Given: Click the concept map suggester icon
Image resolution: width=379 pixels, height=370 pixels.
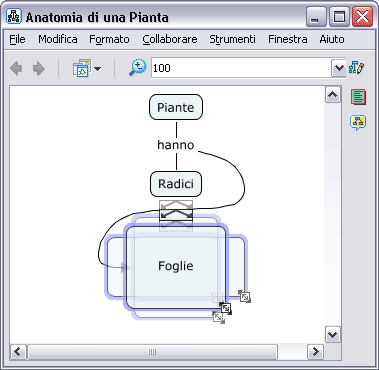Looking at the screenshot, I should click(x=358, y=122).
